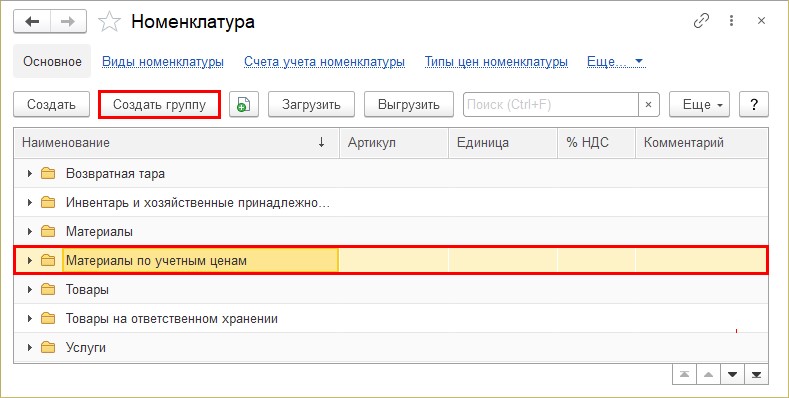
Task: Close the Номенклатура form
Action: pos(761,21)
